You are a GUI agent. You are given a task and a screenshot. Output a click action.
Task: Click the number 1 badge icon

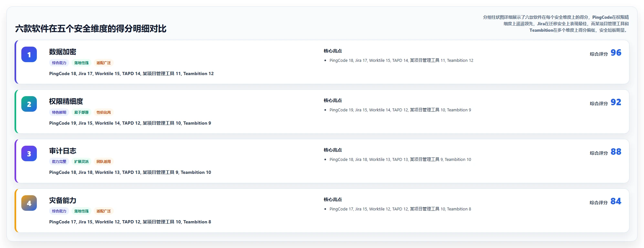coord(29,54)
